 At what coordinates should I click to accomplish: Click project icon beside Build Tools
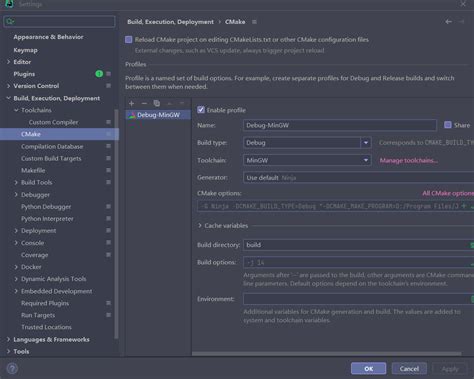click(109, 182)
